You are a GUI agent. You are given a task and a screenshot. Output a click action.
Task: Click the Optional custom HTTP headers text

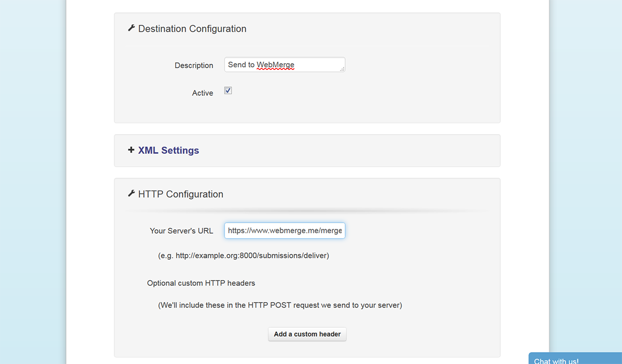(201, 283)
